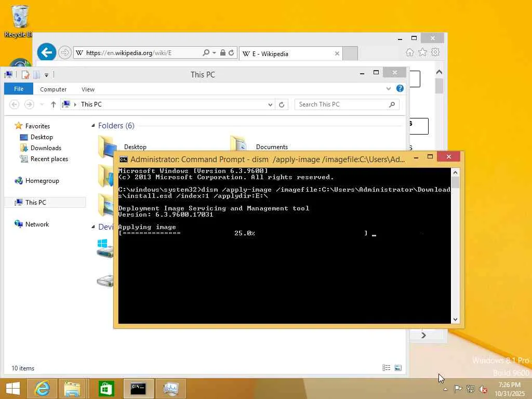Open previous locations dropdown in address bar
The height and width of the screenshot is (399, 532).
pyautogui.click(x=270, y=104)
